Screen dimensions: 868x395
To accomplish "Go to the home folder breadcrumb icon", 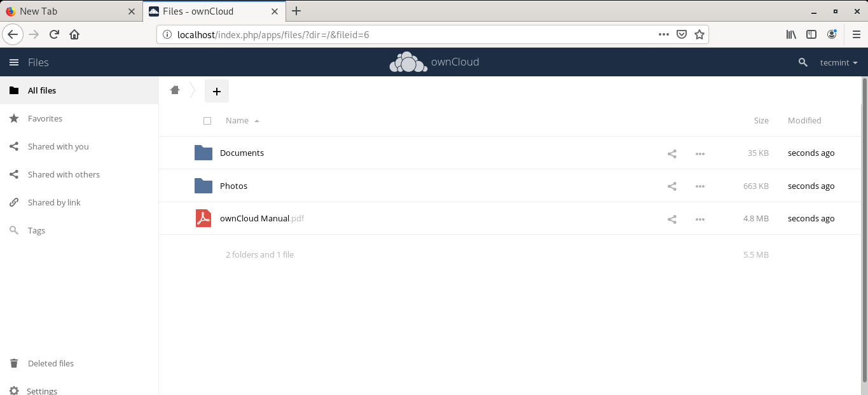I will click(175, 90).
